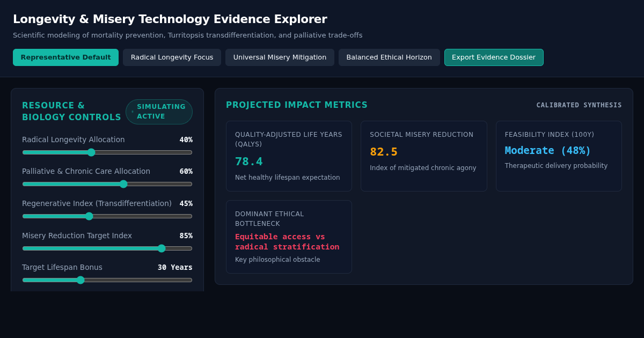Select the Representative Default preset
This screenshot has width=644, height=338.
tap(65, 57)
